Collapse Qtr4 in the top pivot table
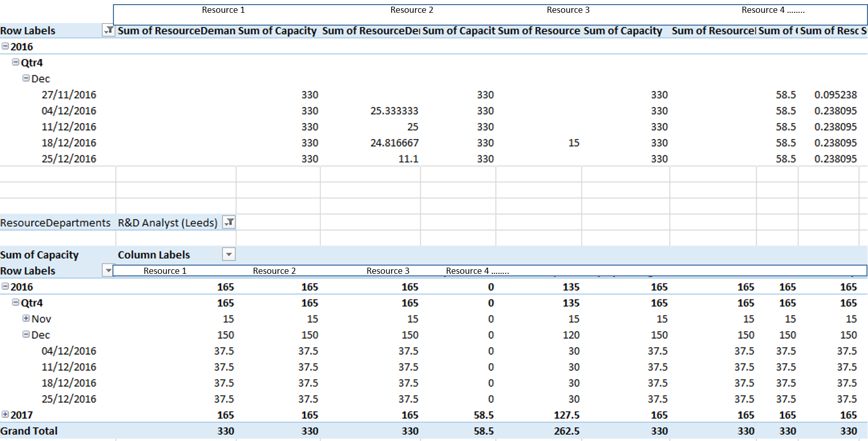The width and height of the screenshot is (868, 441). tap(15, 62)
